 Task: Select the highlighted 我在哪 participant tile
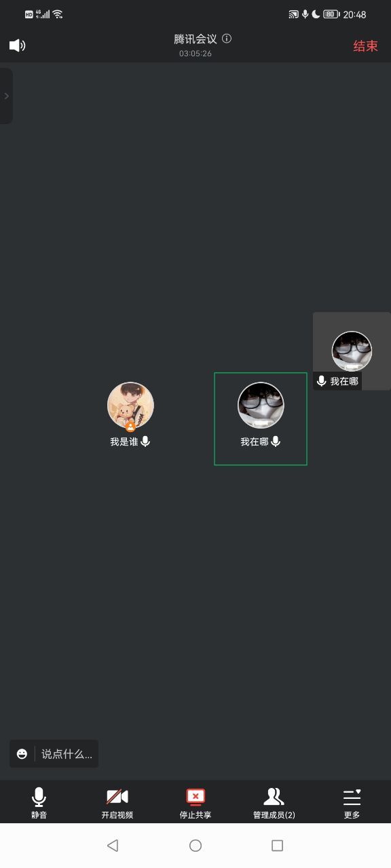261,419
